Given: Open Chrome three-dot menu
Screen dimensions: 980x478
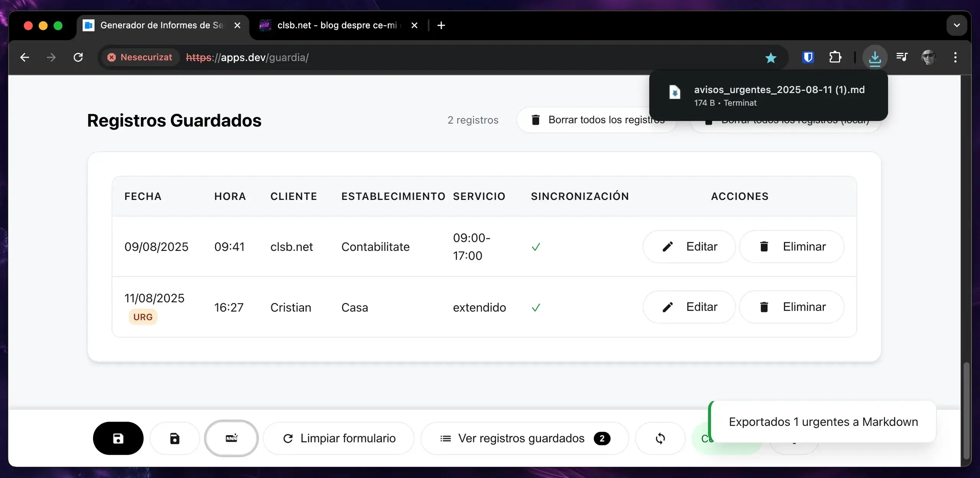Looking at the screenshot, I should [x=955, y=57].
